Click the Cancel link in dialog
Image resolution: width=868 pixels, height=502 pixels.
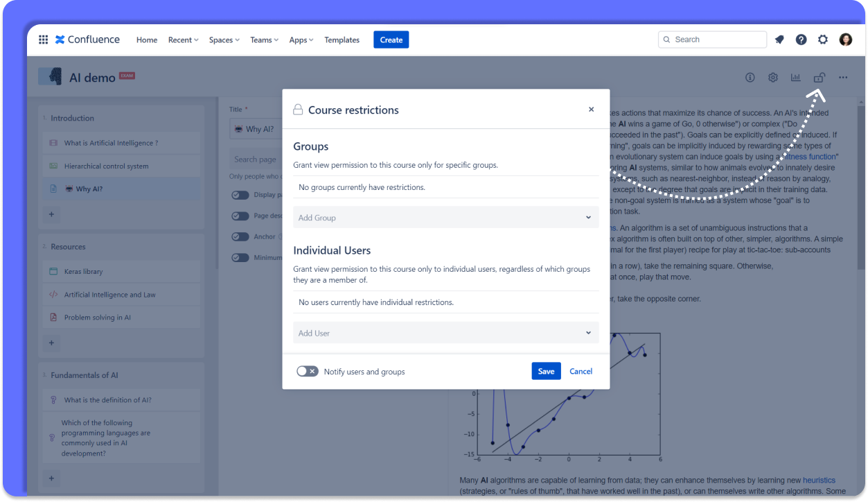coord(581,372)
